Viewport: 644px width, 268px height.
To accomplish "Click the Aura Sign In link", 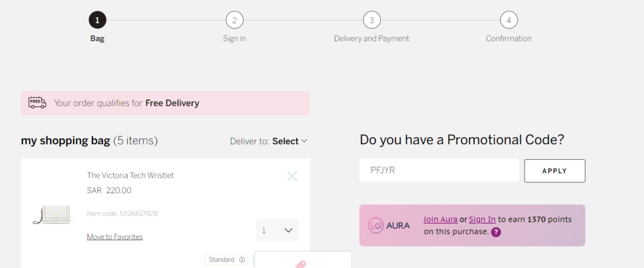I will (482, 219).
